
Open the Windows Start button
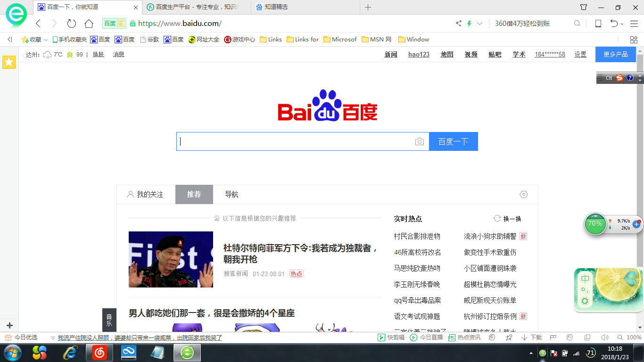(12, 353)
